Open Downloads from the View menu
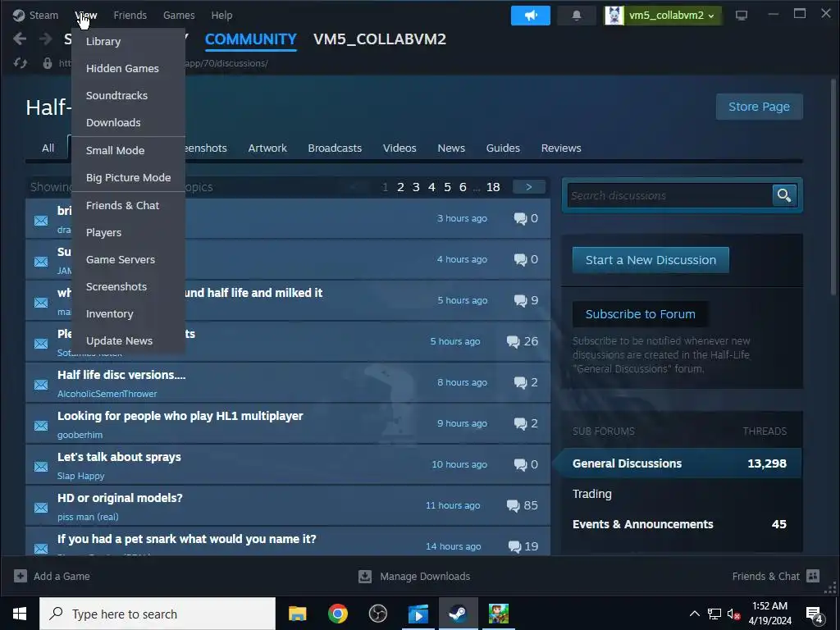Viewport: 840px width, 630px height. tap(129, 123)
